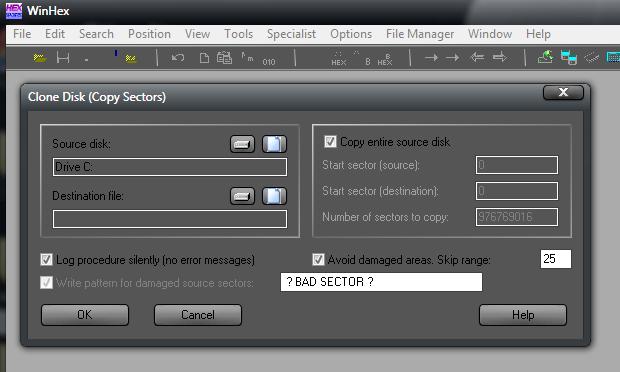Uncheck Copy entire source disk
The height and width of the screenshot is (372, 620).
click(330, 142)
